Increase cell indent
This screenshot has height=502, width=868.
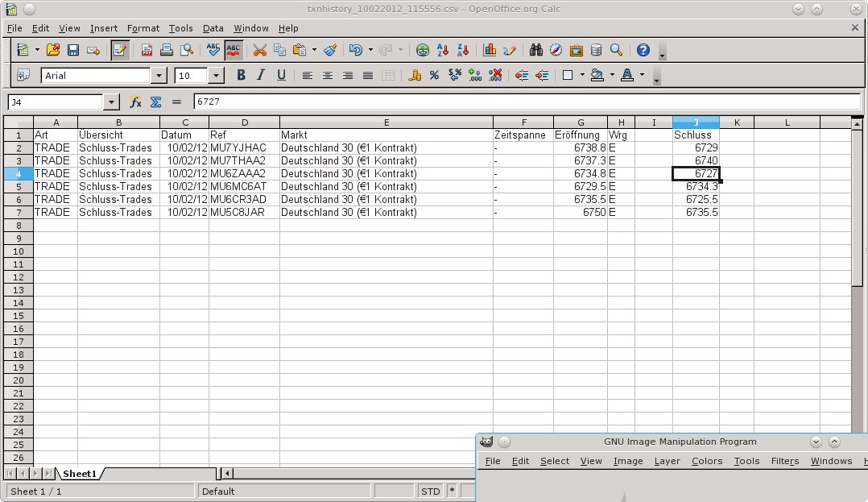click(x=542, y=76)
